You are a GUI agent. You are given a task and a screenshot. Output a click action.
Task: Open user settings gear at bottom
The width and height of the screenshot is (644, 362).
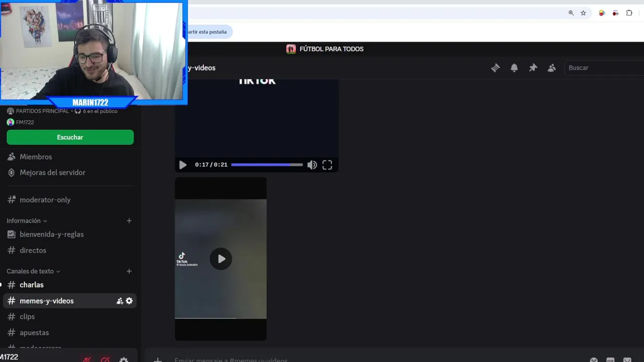tap(124, 360)
